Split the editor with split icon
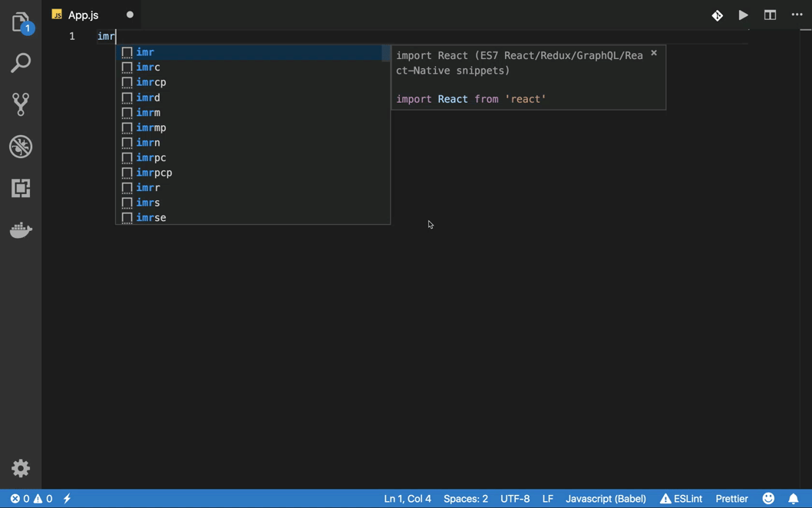Viewport: 812px width, 508px height. point(770,15)
